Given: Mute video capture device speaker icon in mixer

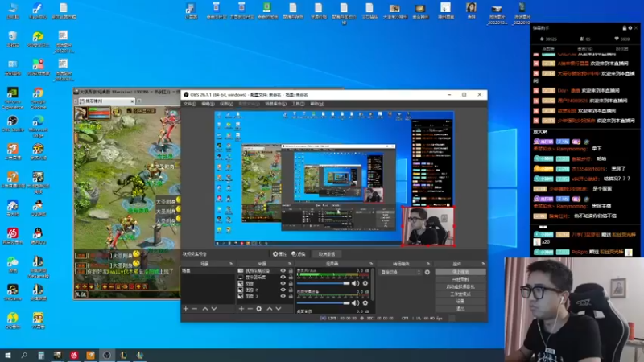Looking at the screenshot, I should [x=355, y=303].
